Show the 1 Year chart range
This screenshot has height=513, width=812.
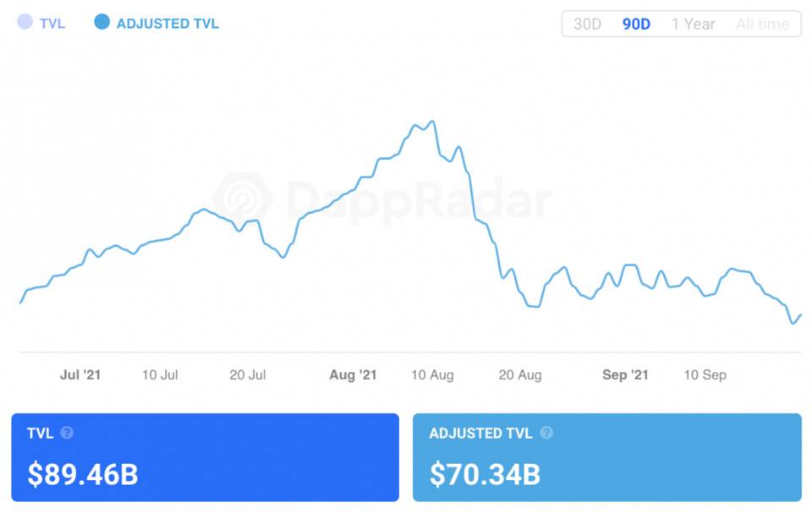(693, 24)
